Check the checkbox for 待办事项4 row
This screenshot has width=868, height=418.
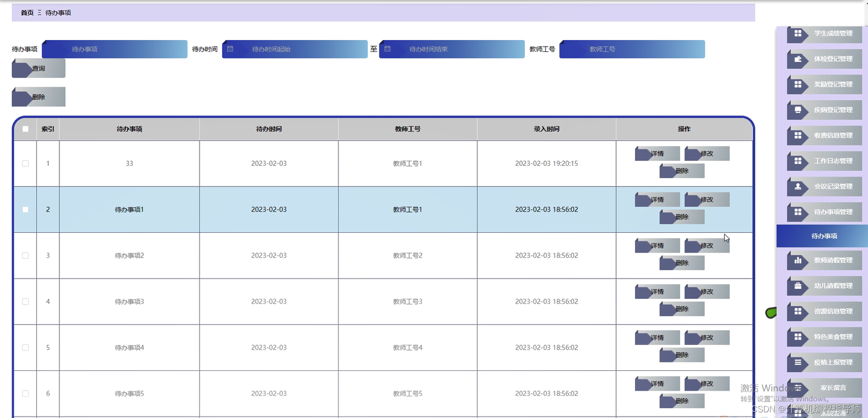point(25,347)
